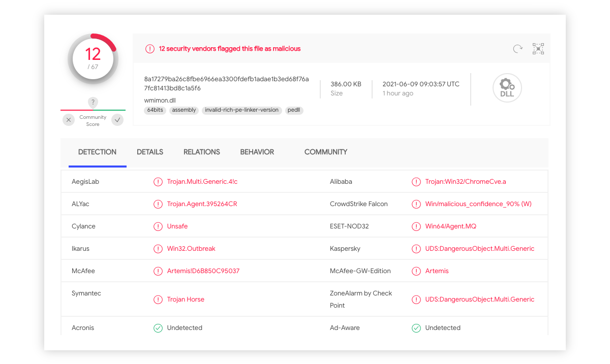Click the assembly tag
610x364 pixels.
point(184,110)
